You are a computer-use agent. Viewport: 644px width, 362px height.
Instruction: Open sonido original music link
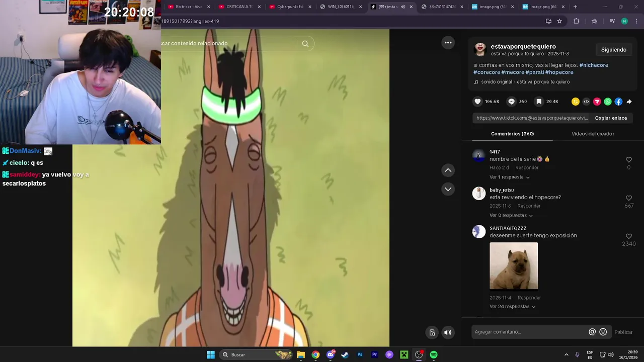(525, 82)
